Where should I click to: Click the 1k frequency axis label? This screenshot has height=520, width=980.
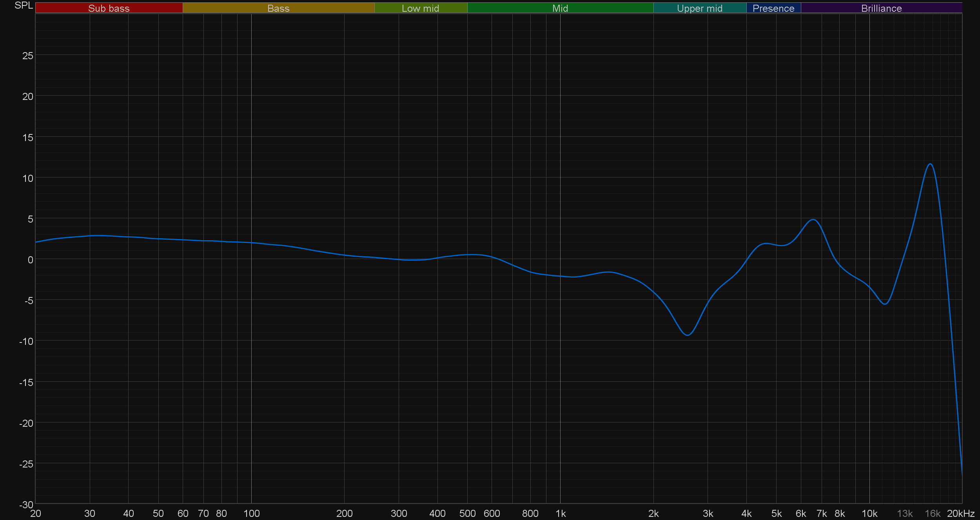560,513
